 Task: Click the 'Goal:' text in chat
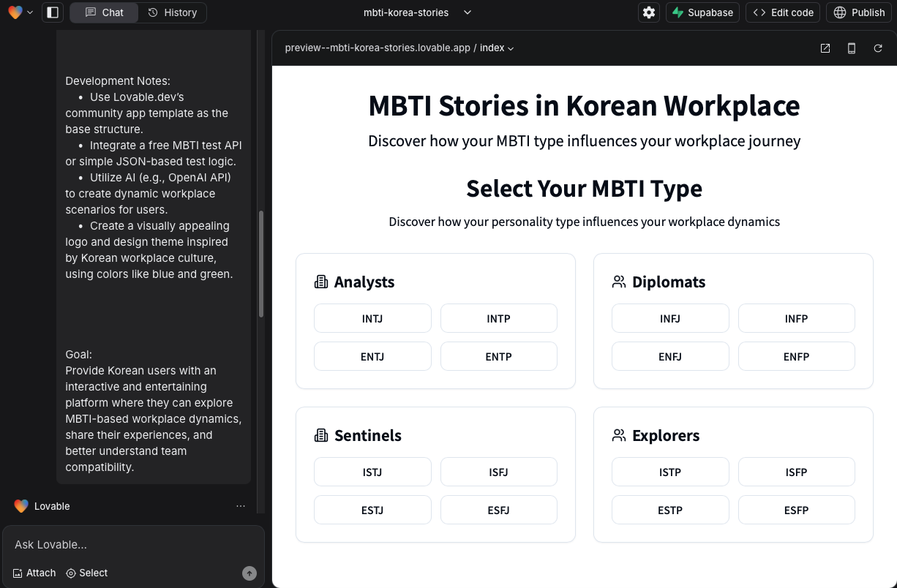pyautogui.click(x=79, y=355)
